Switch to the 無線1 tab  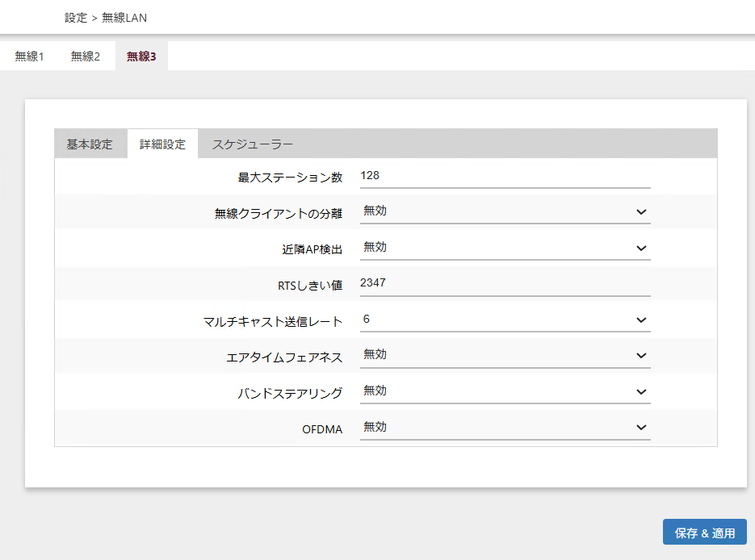(29, 56)
